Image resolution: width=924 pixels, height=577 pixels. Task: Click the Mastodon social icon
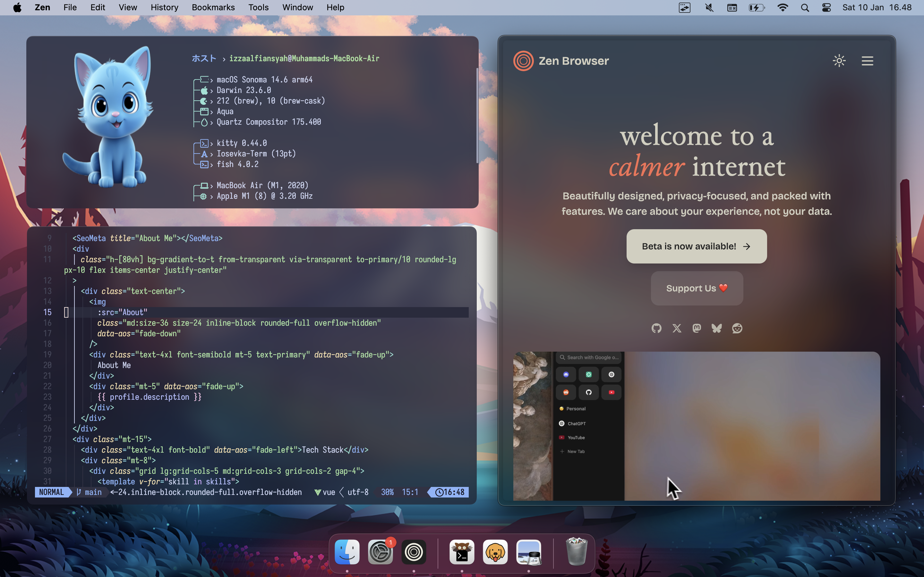(697, 328)
